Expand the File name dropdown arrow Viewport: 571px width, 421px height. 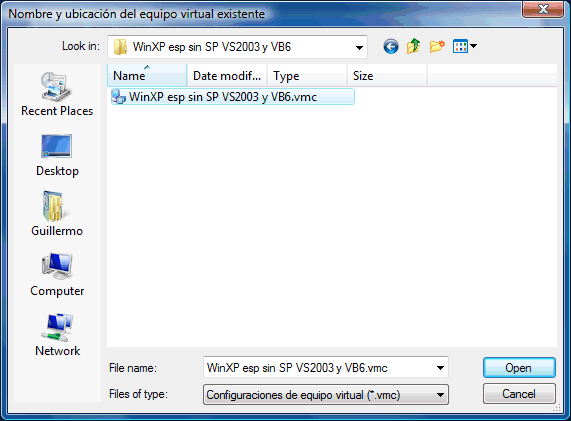tap(440, 368)
